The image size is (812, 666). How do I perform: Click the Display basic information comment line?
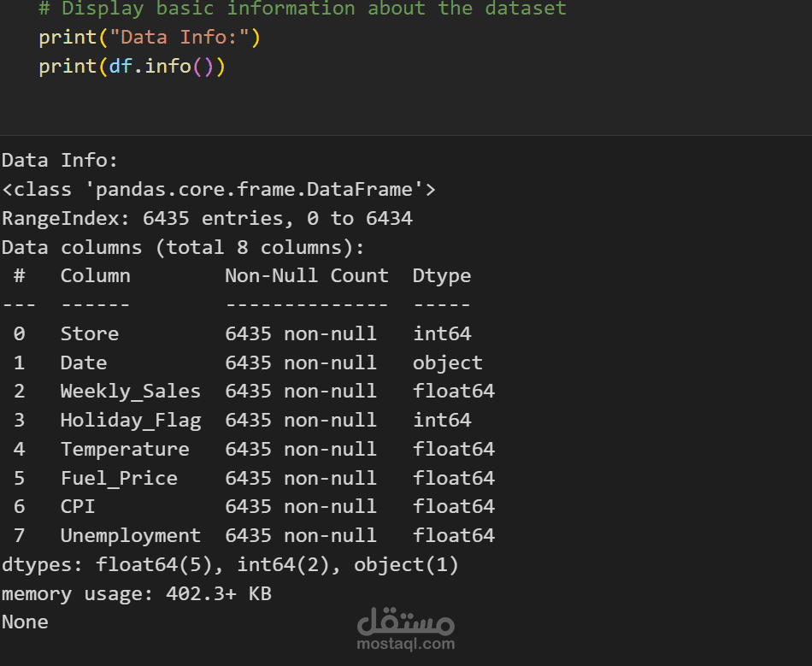tap(303, 9)
